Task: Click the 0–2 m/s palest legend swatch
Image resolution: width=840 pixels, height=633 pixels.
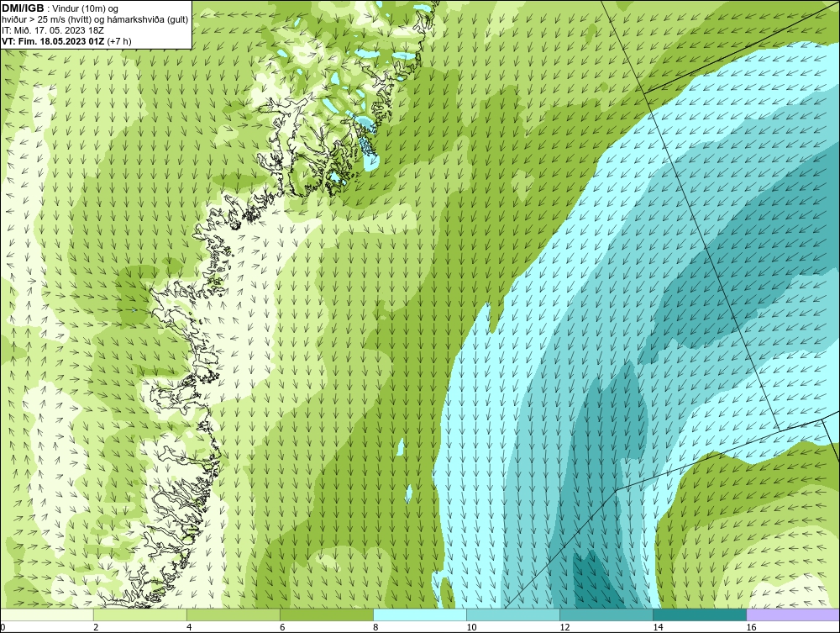Action: tap(46, 615)
